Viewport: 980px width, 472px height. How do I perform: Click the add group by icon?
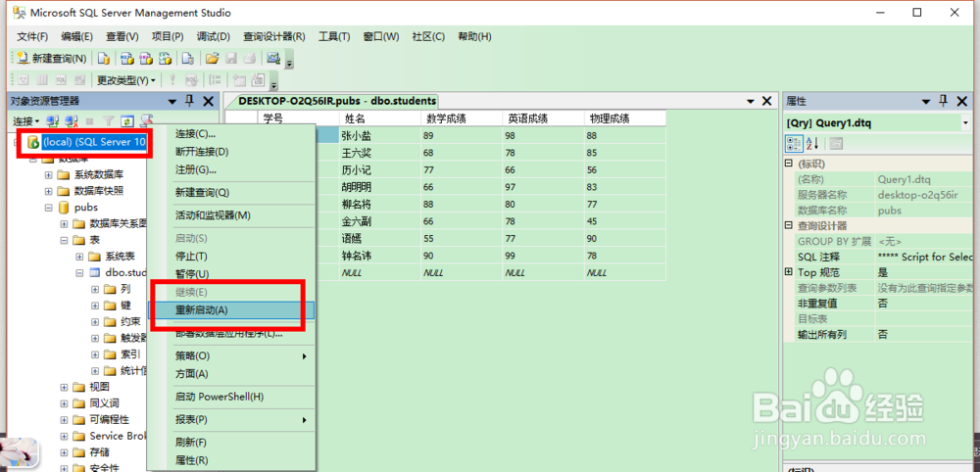(215, 80)
